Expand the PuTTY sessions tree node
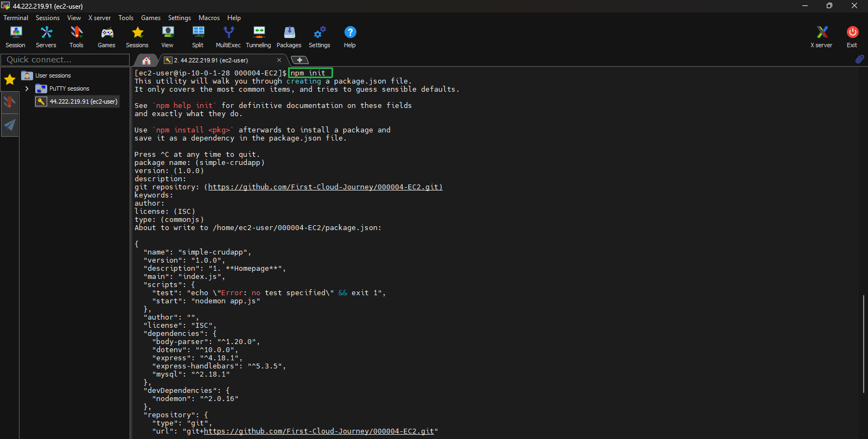This screenshot has height=439, width=868. pos(27,88)
